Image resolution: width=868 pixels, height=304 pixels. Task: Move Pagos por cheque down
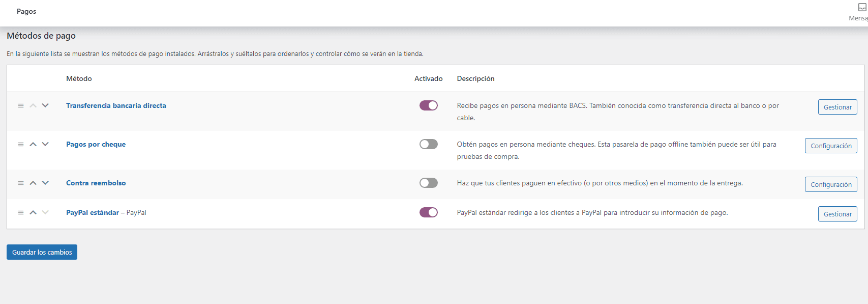pyautogui.click(x=45, y=145)
